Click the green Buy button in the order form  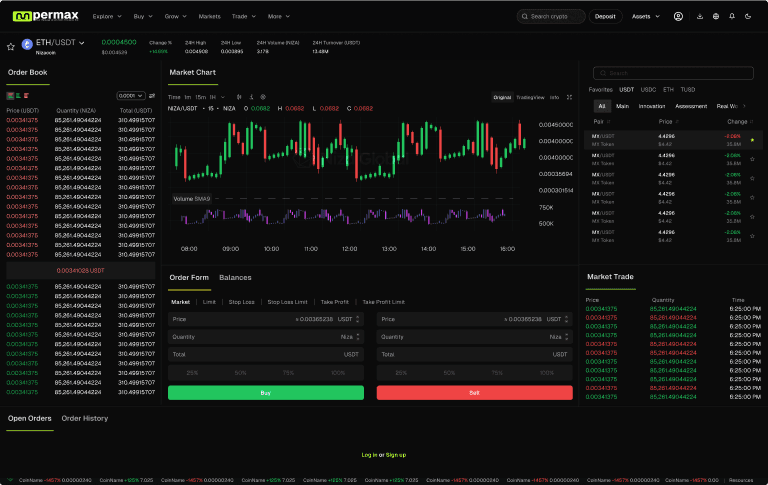(265, 393)
